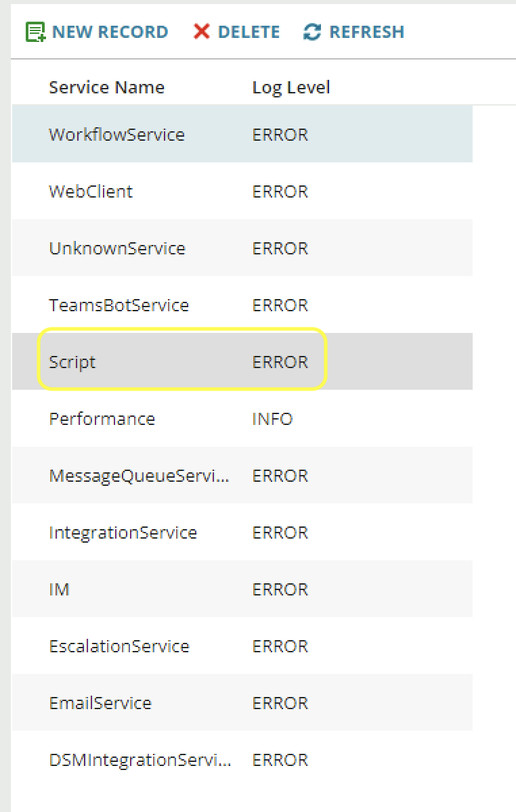
Task: Click the red Delete X icon
Action: pos(201,32)
